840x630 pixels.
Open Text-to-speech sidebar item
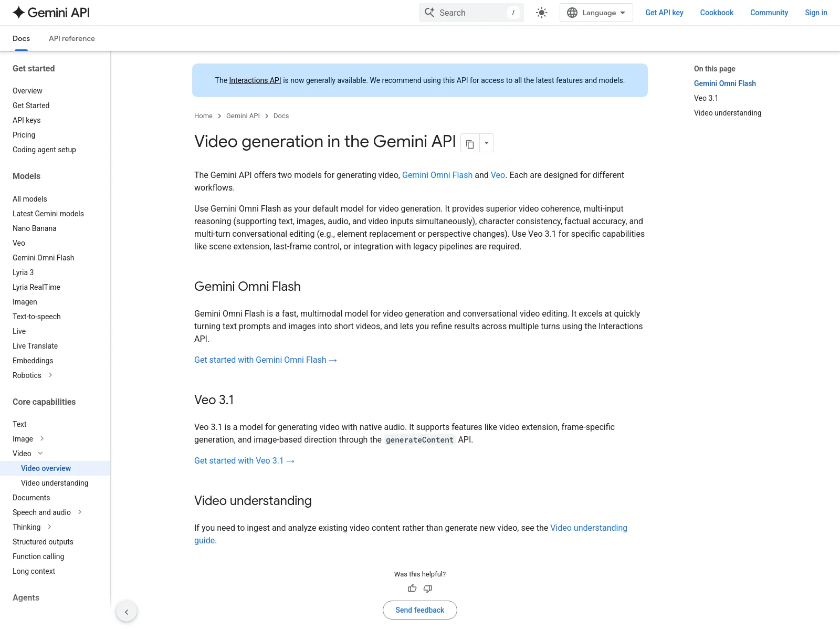pos(37,317)
